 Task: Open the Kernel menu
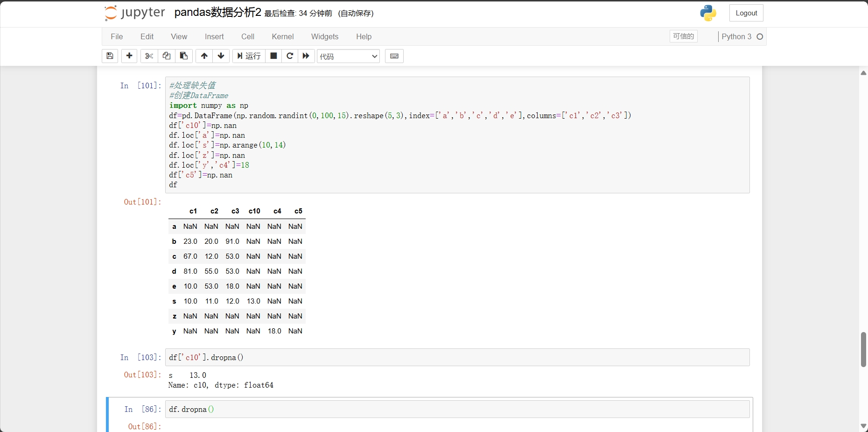point(283,36)
